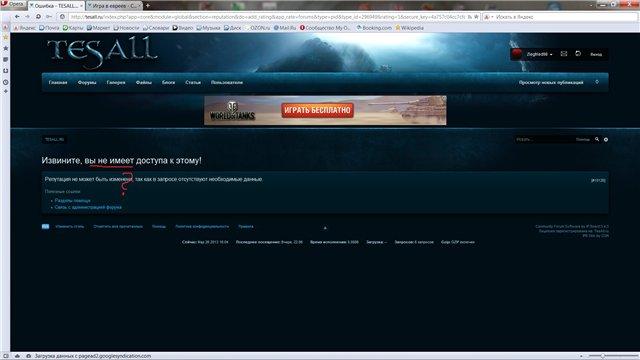Open the Wikipedia bookmark
Screen dimensions: 640x360
(409, 28)
